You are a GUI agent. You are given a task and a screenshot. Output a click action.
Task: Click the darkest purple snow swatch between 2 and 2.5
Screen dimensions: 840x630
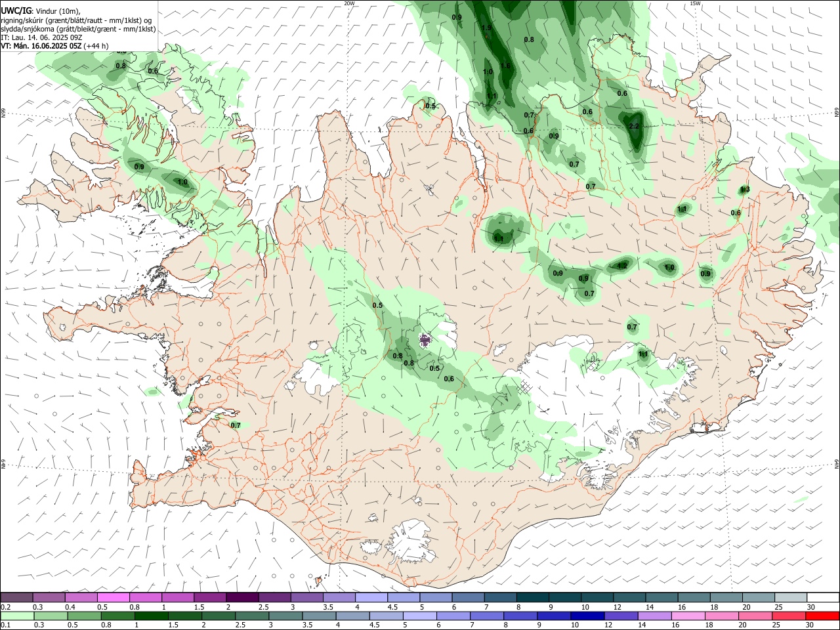tap(242, 597)
